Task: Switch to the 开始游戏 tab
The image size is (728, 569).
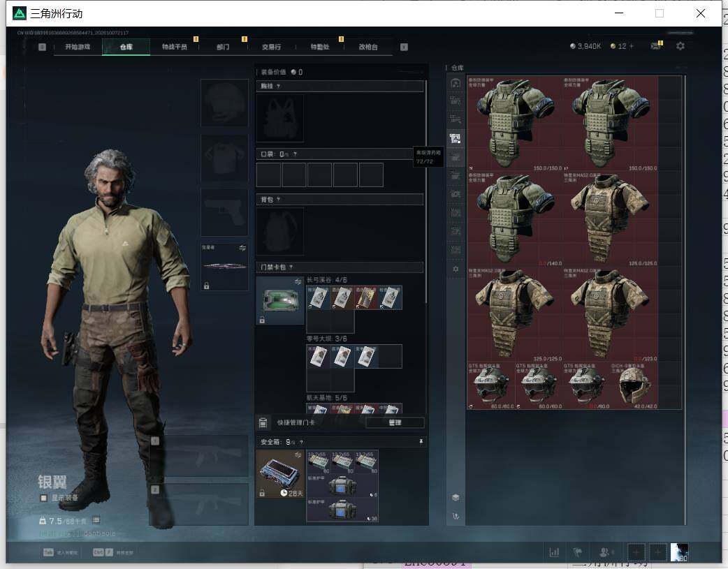Action: point(78,47)
